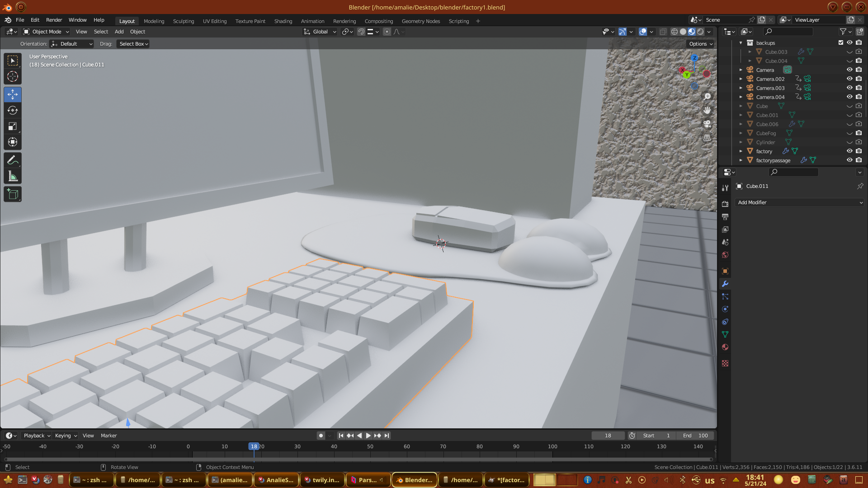The image size is (868, 488).
Task: Expand the factorypassage tree item
Action: (741, 160)
